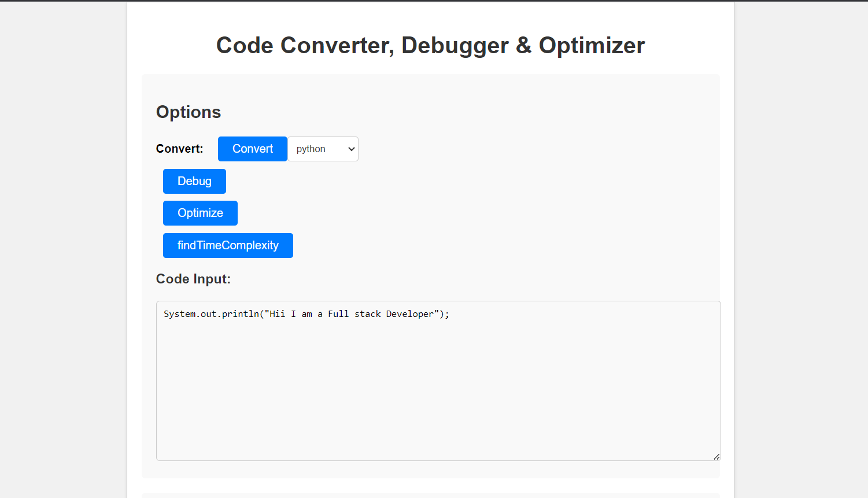Image resolution: width=868 pixels, height=498 pixels.
Task: Grab the textarea resize handle corner
Action: (716, 456)
